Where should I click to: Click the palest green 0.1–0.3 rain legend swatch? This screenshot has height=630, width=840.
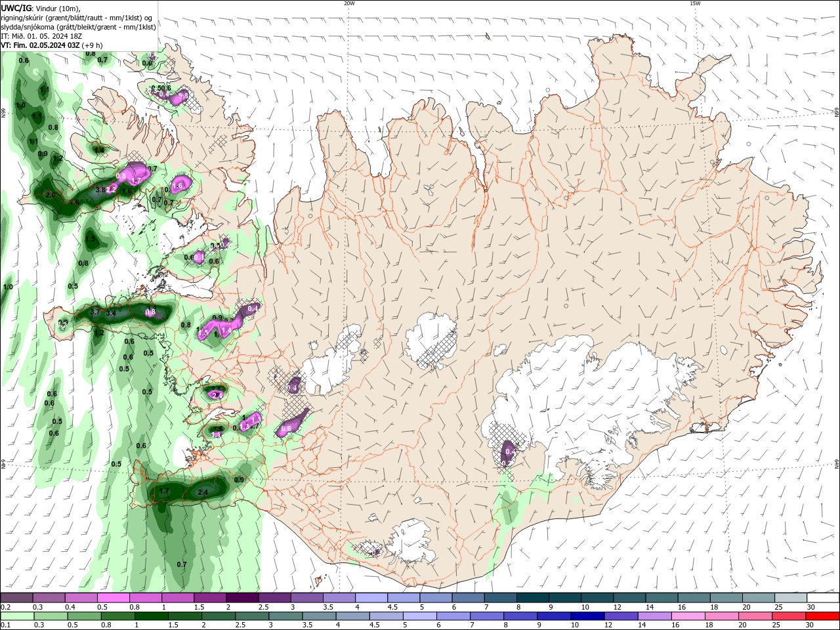click(17, 616)
